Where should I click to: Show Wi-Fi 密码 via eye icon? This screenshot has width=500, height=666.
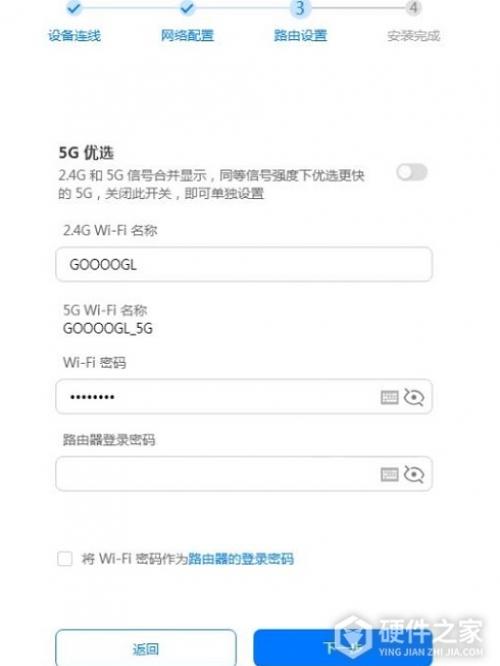pyautogui.click(x=414, y=397)
